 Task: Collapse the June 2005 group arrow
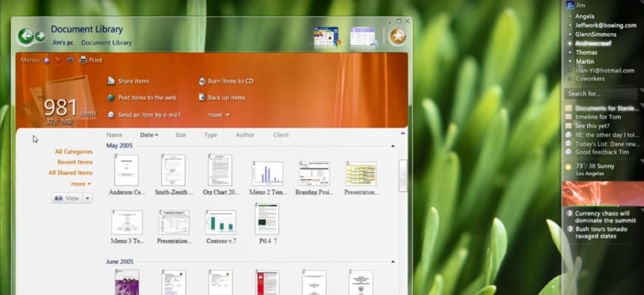[x=393, y=262]
